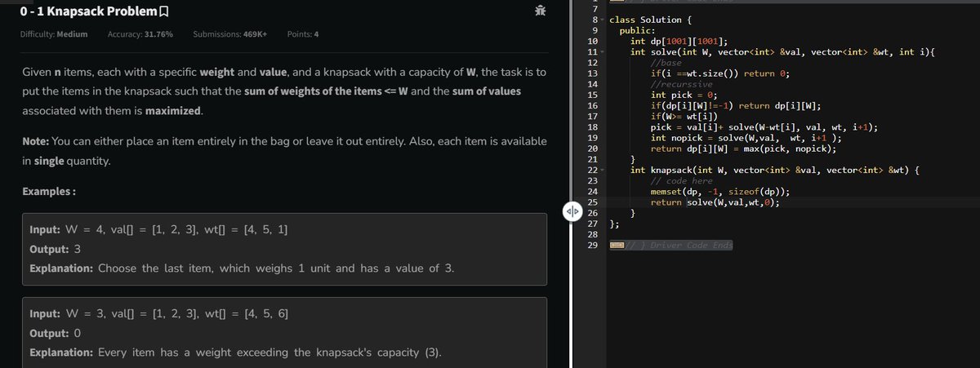Screen dimensions: 980x368
Task: Click 'Output: 0' in second example
Action: (54, 334)
